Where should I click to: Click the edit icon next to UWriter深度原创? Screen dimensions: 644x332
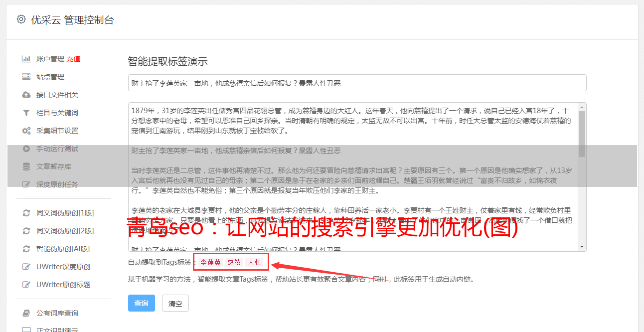tap(26, 267)
